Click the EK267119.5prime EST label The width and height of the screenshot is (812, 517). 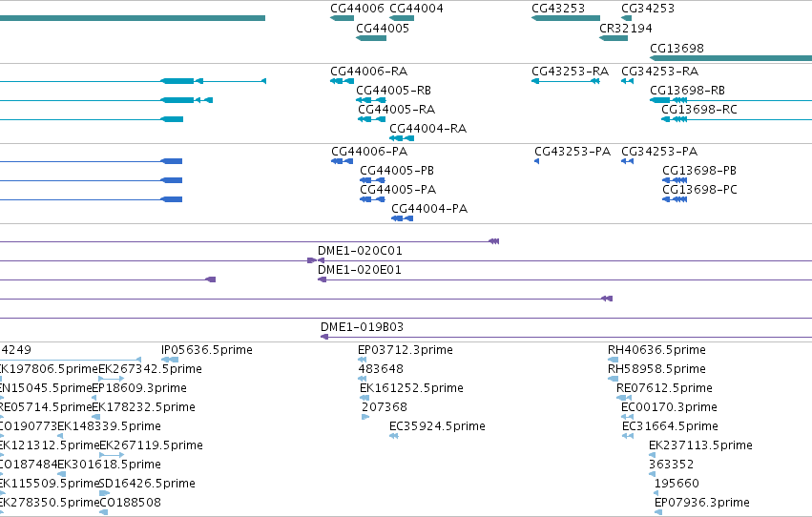(x=151, y=445)
